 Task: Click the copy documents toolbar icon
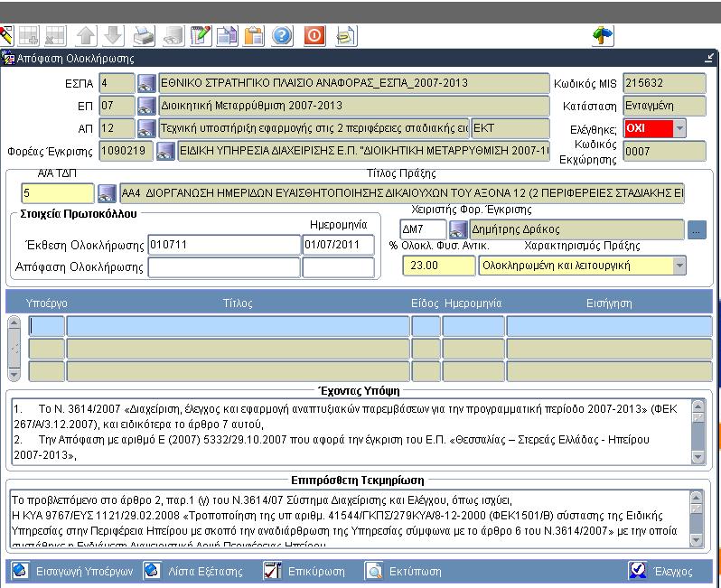coord(227,36)
